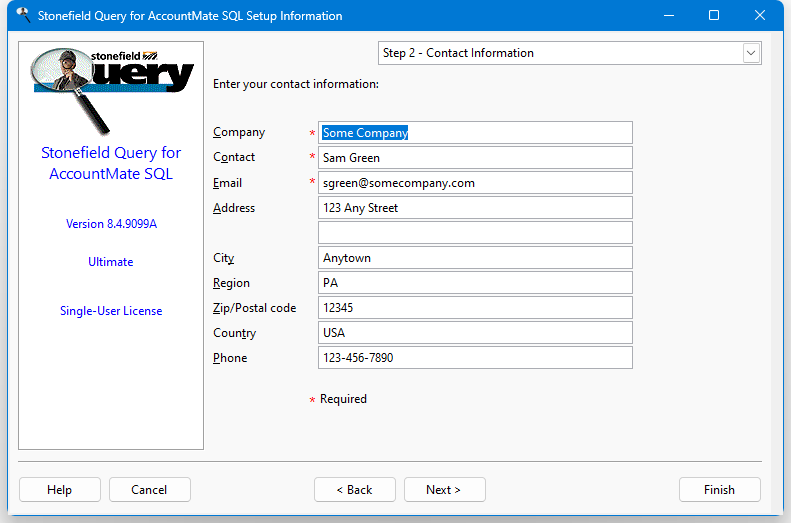Click the Single-User License text
This screenshot has width=791, height=523.
click(x=111, y=311)
